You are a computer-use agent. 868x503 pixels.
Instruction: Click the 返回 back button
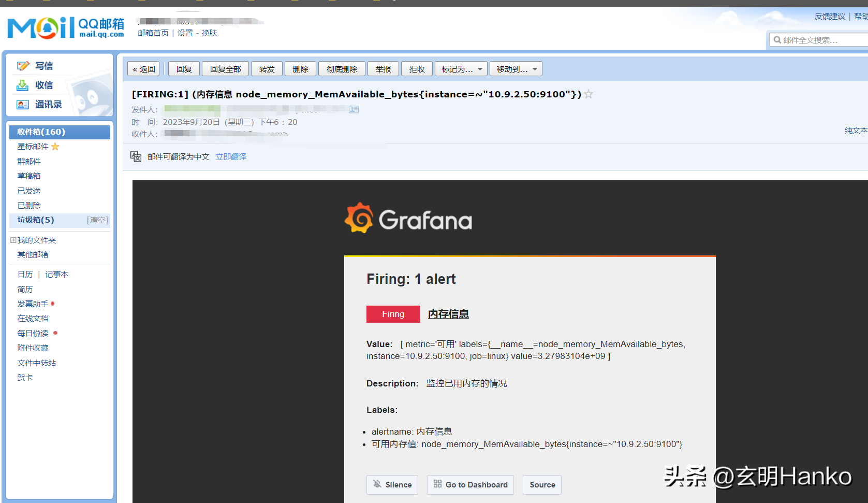click(x=143, y=69)
